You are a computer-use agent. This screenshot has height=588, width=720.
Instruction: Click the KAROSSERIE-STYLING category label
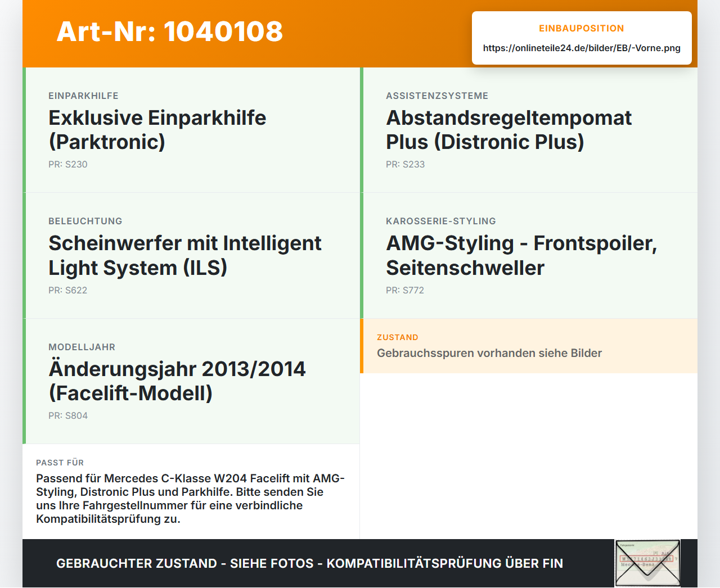pos(441,221)
